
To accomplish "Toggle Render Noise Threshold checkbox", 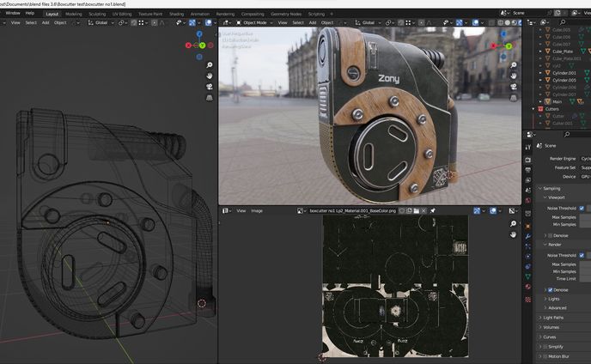I will click(x=582, y=255).
